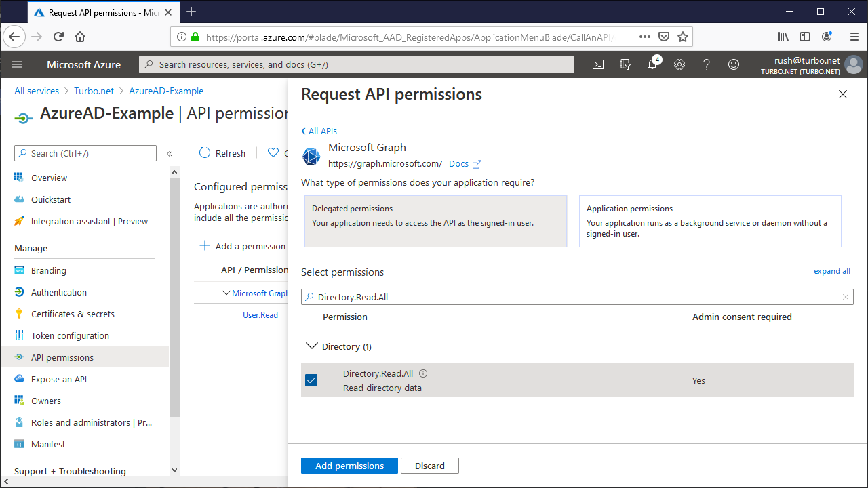The width and height of the screenshot is (868, 488).
Task: Clear the Directory.Read.All search field
Action: (845, 297)
